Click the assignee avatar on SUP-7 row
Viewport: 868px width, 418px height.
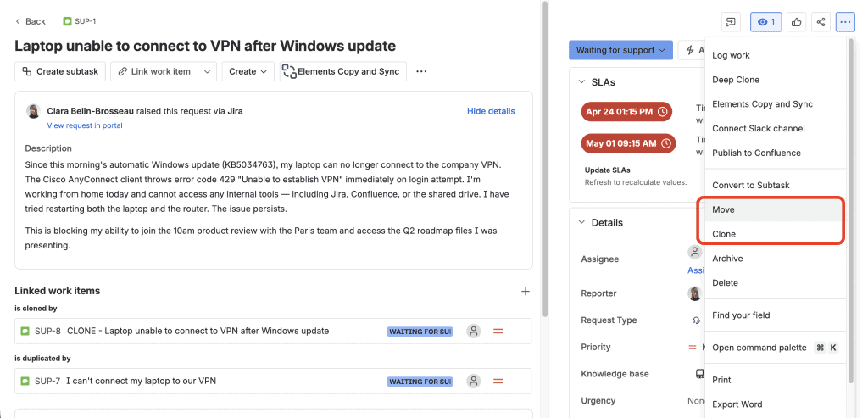tap(473, 381)
